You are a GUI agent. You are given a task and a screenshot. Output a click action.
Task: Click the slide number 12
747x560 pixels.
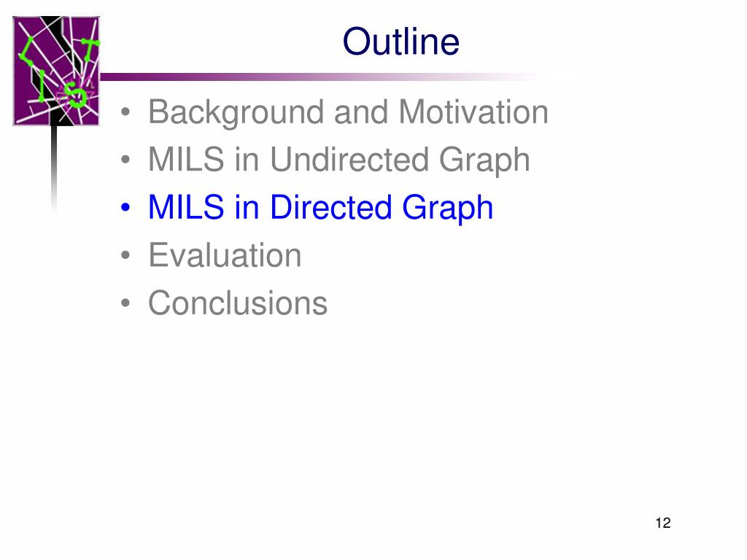663,523
